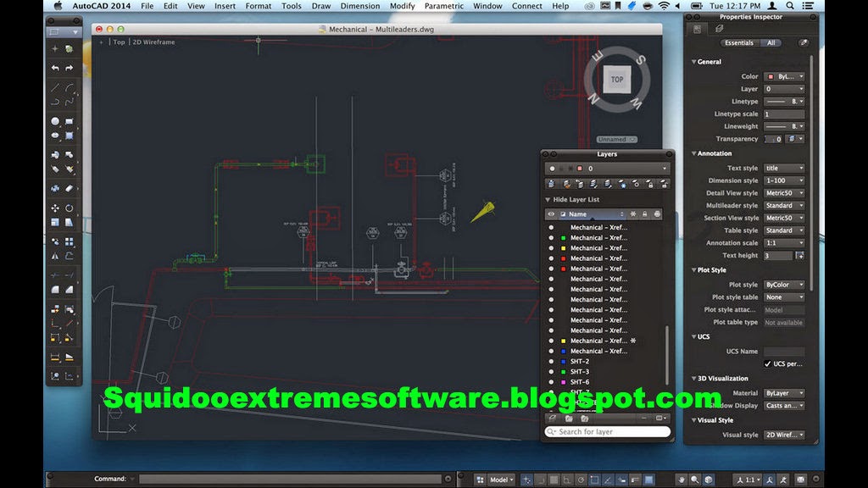Click the Color property red swatch dropdown
The width and height of the screenshot is (868, 488).
(784, 76)
